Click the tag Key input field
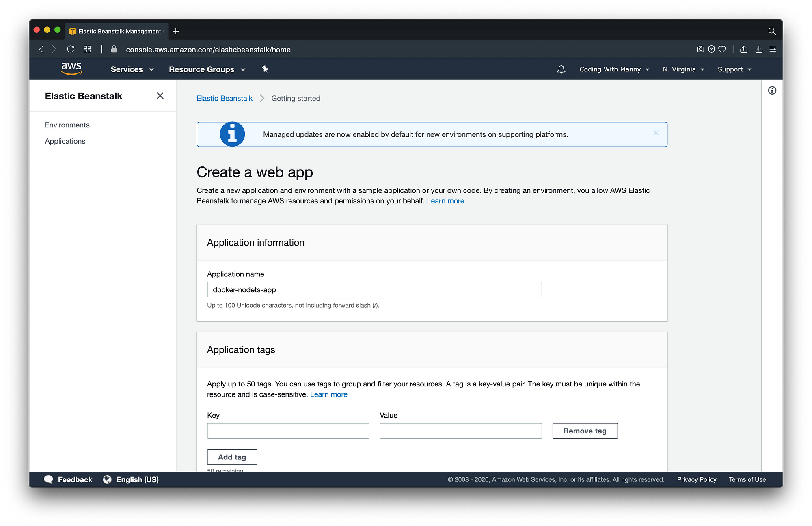 288,431
